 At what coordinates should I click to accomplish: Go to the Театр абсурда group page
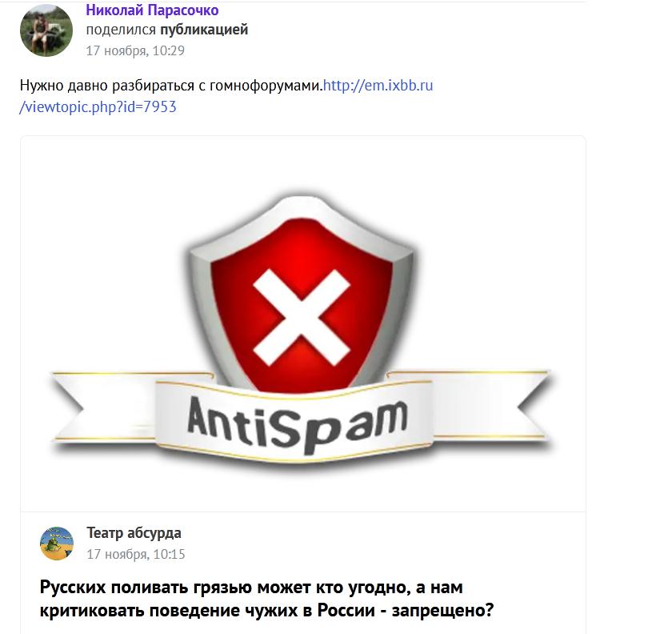click(134, 533)
